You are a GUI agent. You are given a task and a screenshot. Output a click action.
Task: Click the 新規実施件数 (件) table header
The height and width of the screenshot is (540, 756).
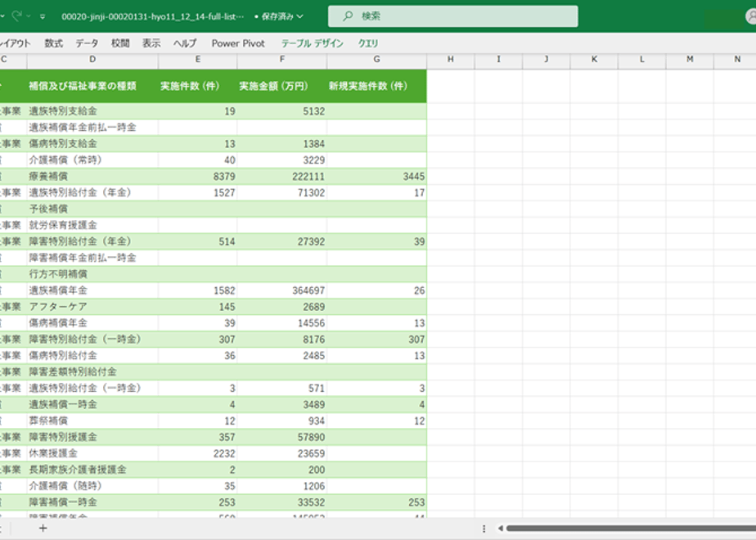[x=376, y=86]
